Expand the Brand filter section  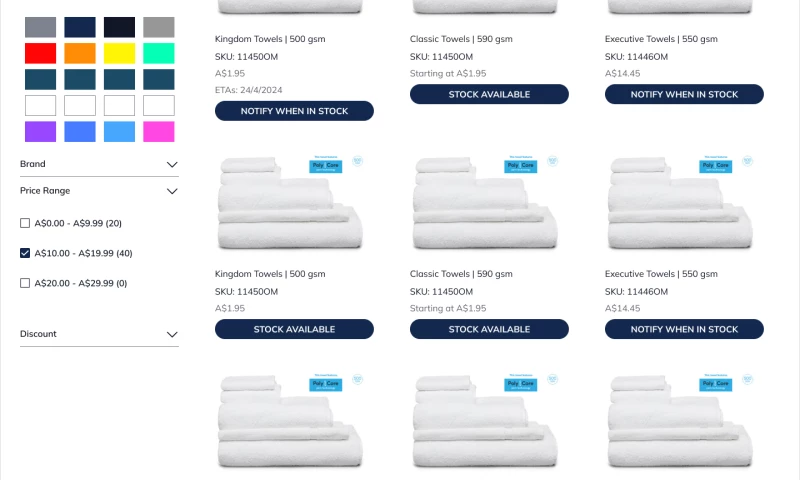(172, 164)
